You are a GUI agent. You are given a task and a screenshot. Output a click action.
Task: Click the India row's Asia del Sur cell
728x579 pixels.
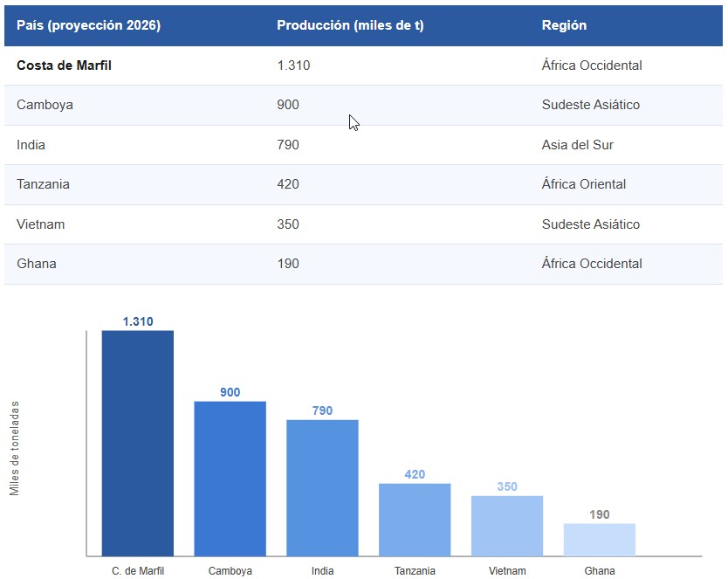[x=577, y=145]
